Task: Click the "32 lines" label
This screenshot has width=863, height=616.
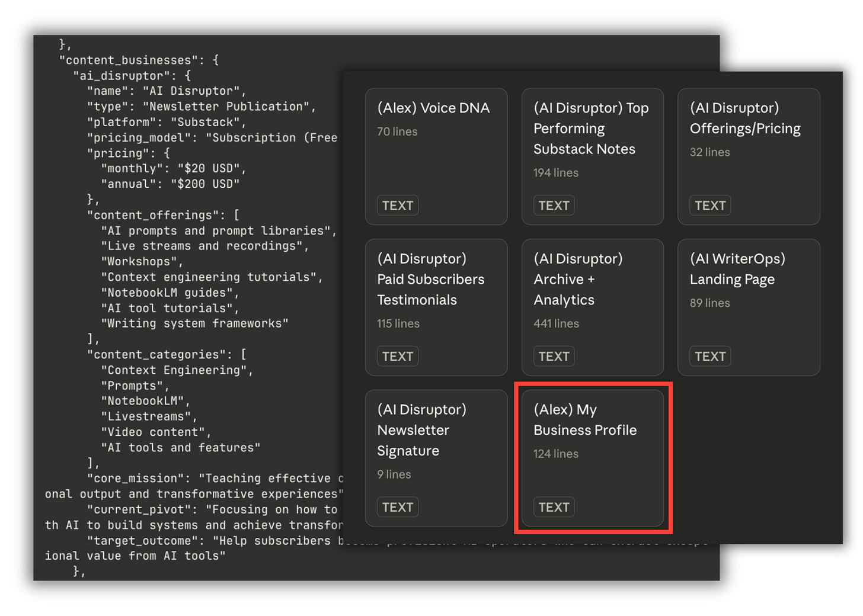Action: point(709,152)
